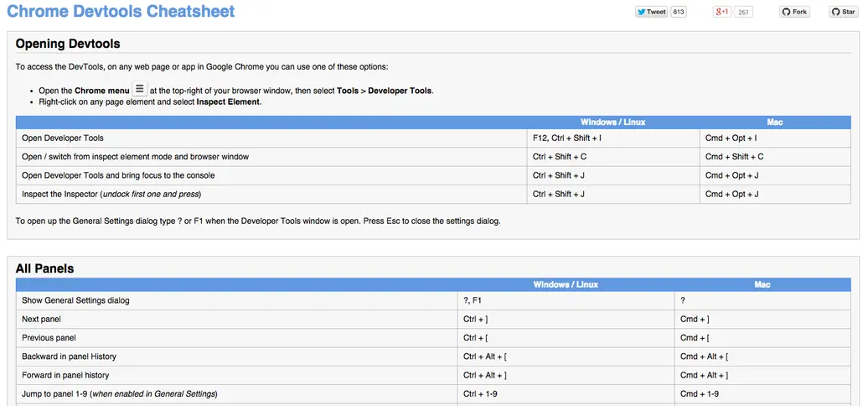Viewport: 868px width, 406px height.
Task: Select the Jump to panel 1-9 row
Action: pos(119,394)
